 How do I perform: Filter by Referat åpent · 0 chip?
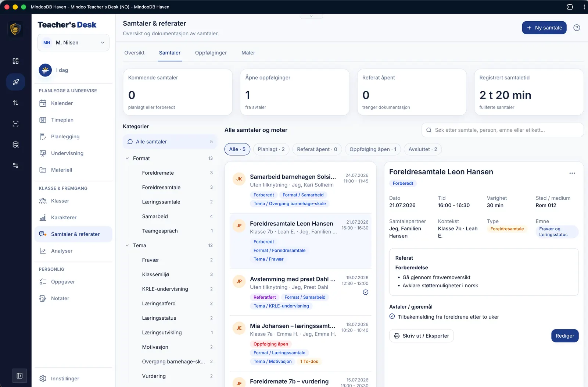coord(317,149)
